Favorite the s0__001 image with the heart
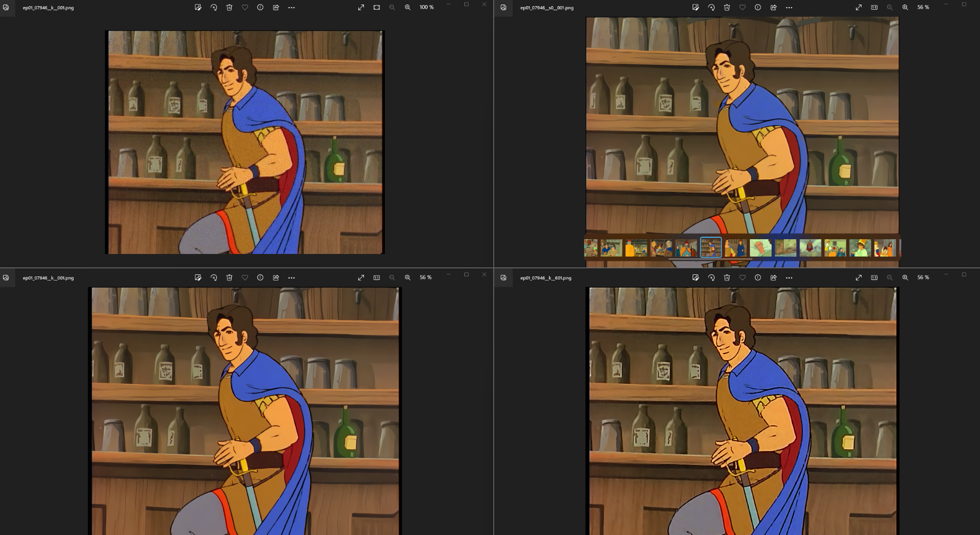This screenshot has width=980, height=535. tap(742, 8)
